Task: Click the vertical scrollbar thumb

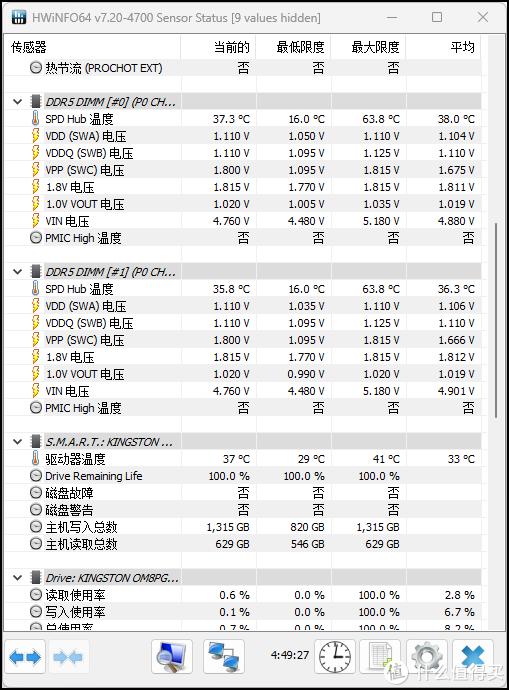Action: coord(496,320)
